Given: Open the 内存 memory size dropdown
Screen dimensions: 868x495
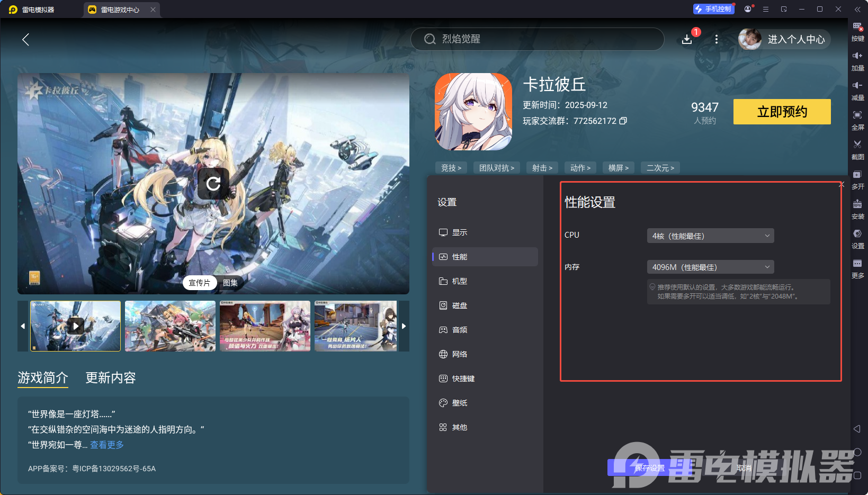Looking at the screenshot, I should tap(710, 267).
